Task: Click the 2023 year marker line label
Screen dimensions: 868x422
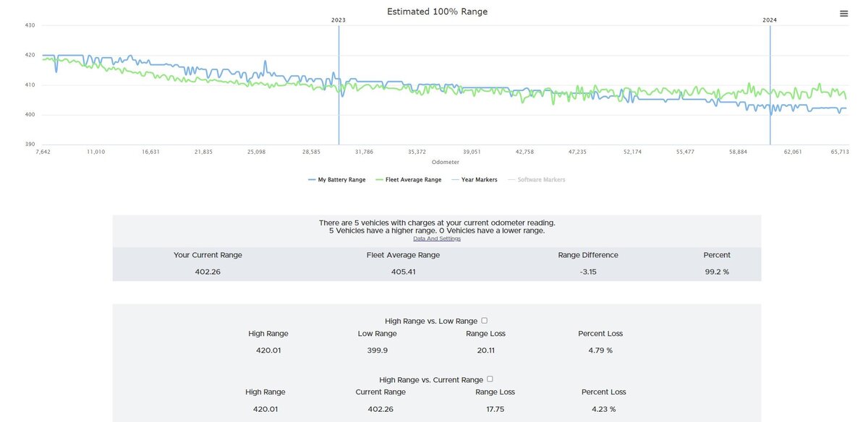Action: pyautogui.click(x=339, y=20)
